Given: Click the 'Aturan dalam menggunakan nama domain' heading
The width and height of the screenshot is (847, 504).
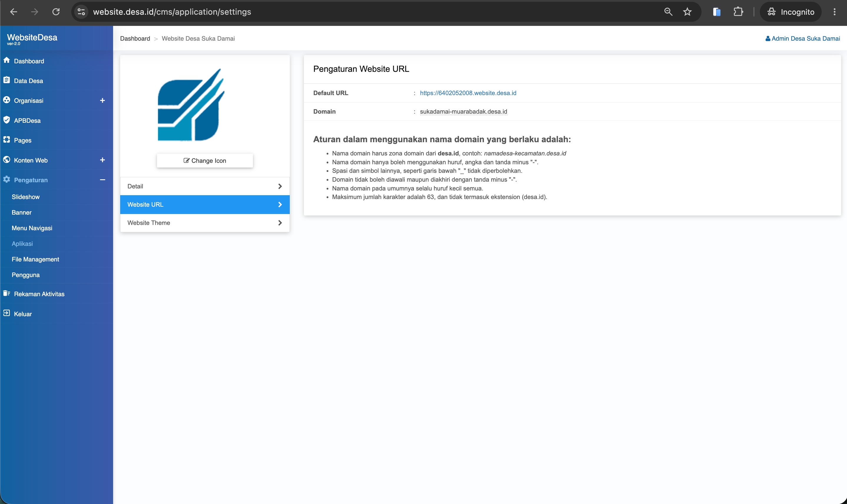Looking at the screenshot, I should (442, 139).
